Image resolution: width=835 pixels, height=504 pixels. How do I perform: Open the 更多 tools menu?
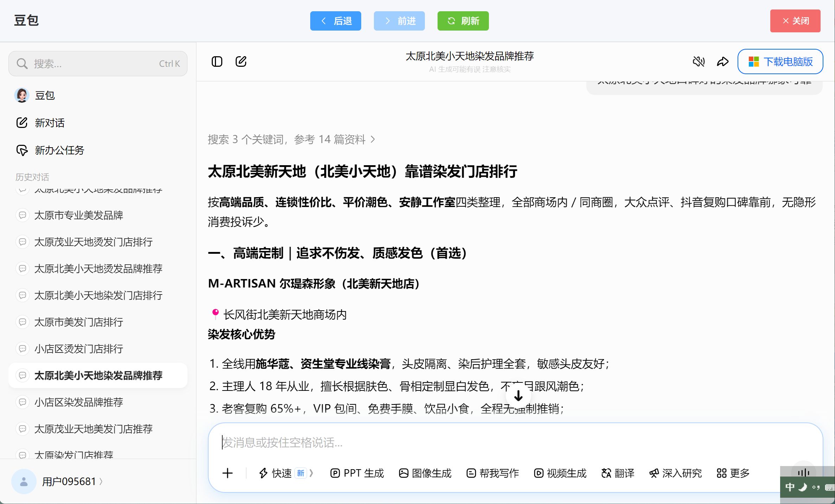(733, 473)
